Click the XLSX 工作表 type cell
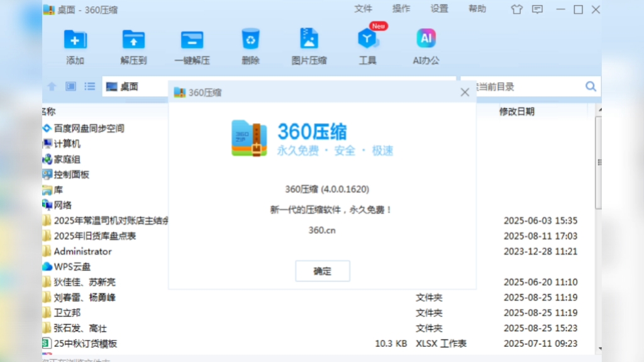644x362 pixels. tap(441, 344)
